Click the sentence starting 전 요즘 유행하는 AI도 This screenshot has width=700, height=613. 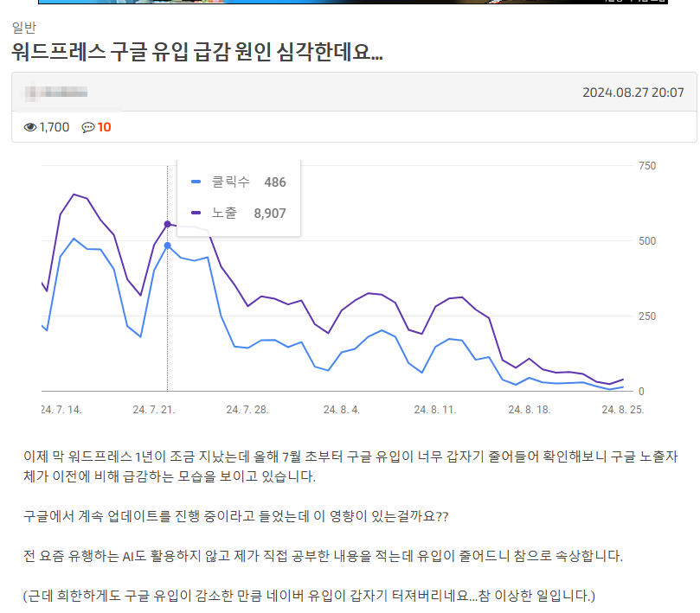[323, 556]
